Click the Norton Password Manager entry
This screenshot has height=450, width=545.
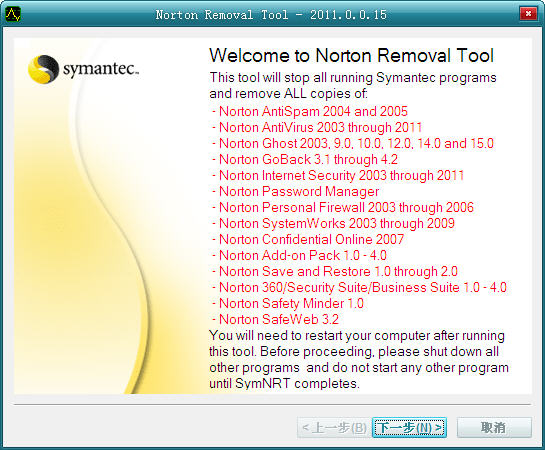[295, 191]
